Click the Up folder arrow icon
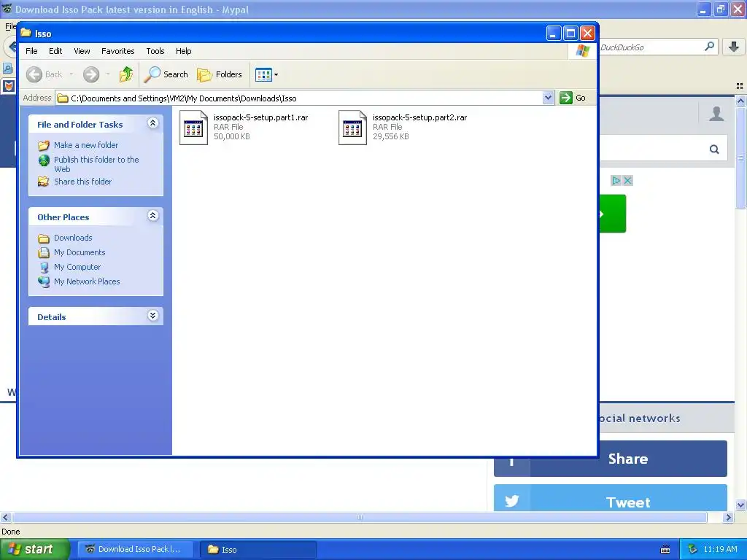 (x=126, y=74)
